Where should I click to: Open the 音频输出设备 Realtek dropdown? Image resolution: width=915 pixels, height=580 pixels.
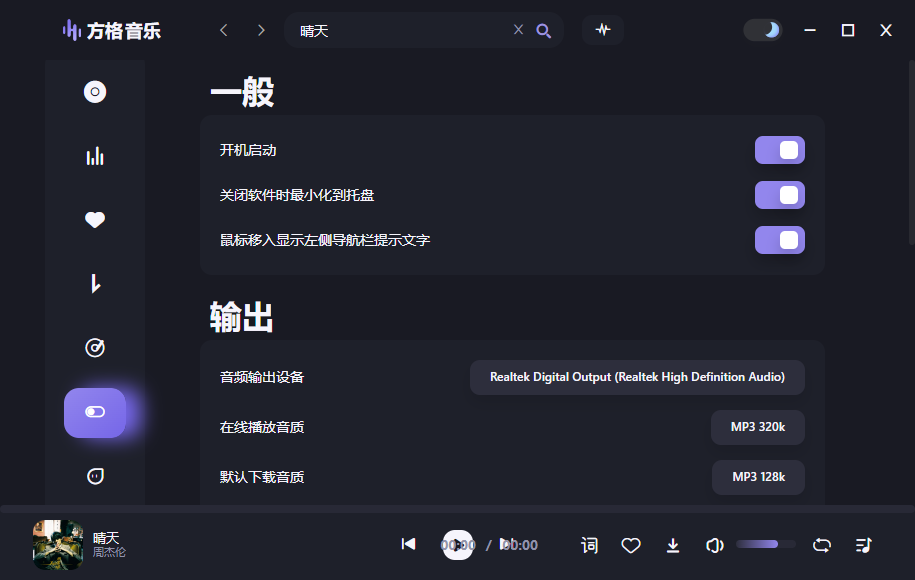coord(637,378)
